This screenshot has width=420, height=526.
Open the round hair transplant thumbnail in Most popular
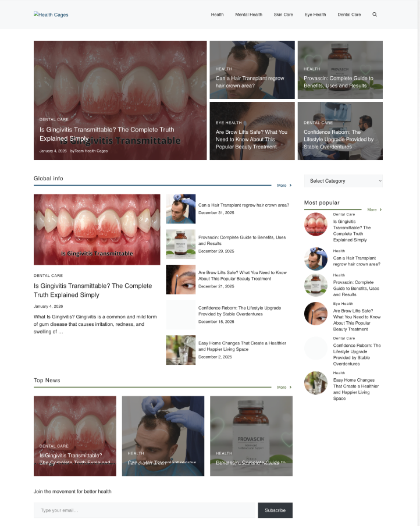coord(316,259)
